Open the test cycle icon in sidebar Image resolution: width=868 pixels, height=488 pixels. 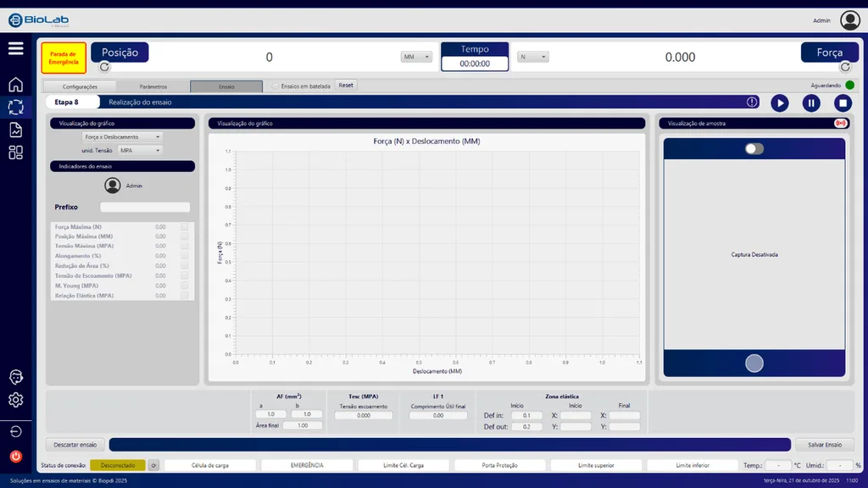coord(15,107)
